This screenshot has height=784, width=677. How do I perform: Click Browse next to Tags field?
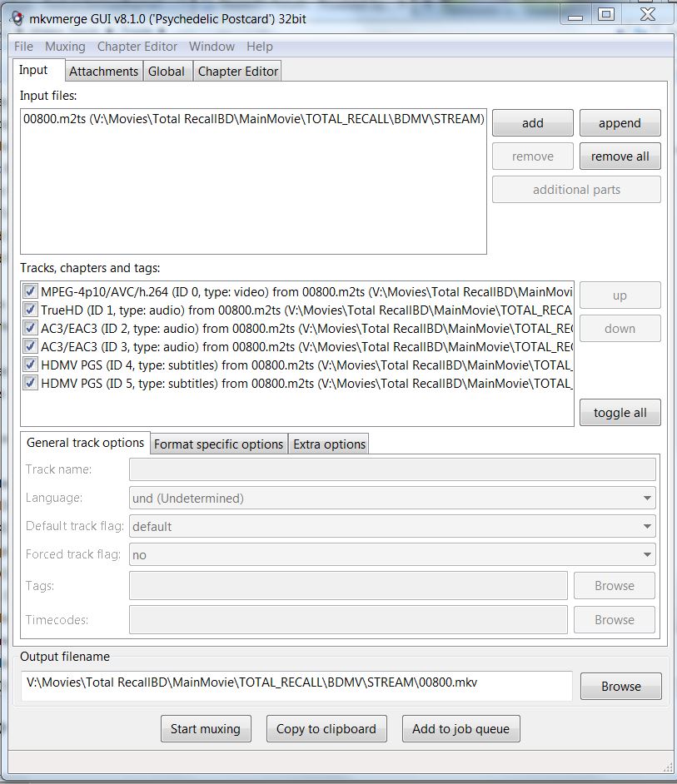tap(615, 585)
